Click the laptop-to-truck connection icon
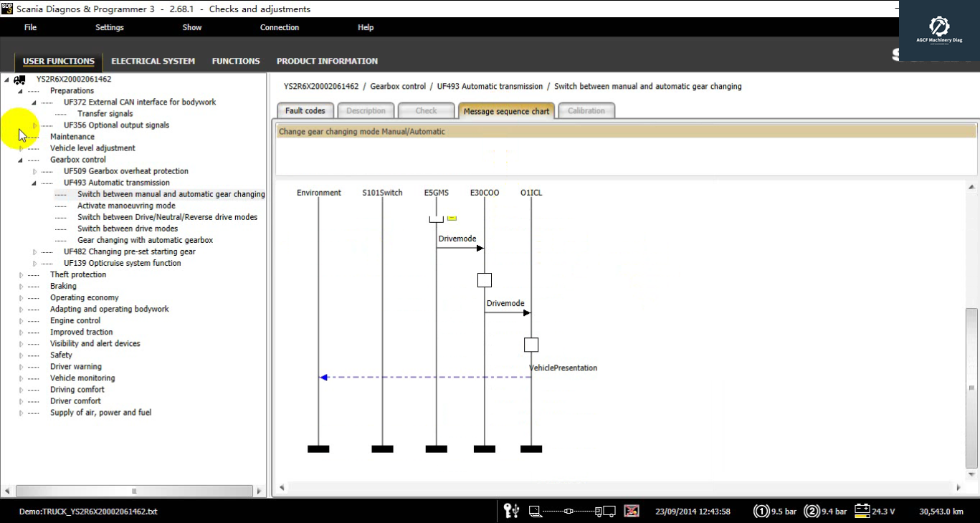Image resolution: width=980 pixels, height=523 pixels. [571, 511]
